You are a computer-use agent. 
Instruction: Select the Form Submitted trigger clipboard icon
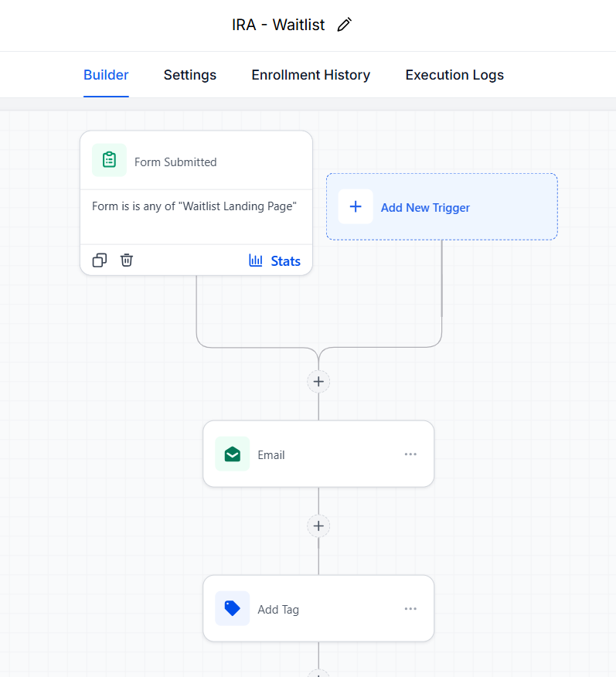(109, 160)
